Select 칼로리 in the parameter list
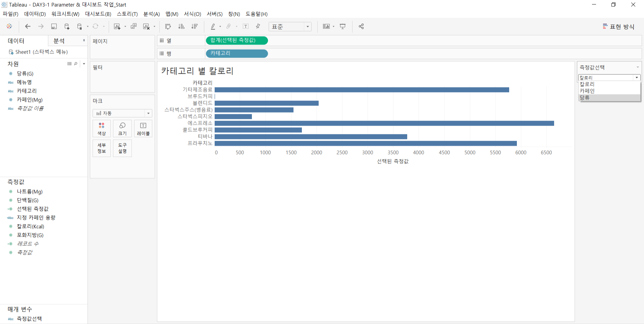 [x=609, y=84]
